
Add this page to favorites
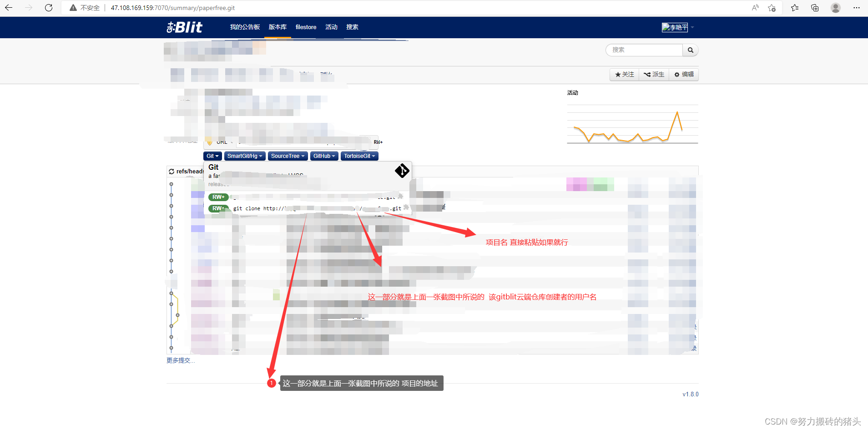(772, 8)
